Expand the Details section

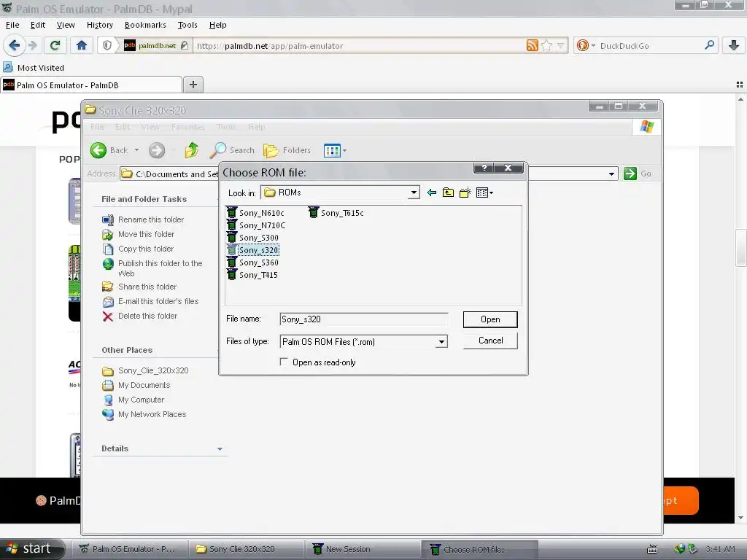click(x=220, y=449)
